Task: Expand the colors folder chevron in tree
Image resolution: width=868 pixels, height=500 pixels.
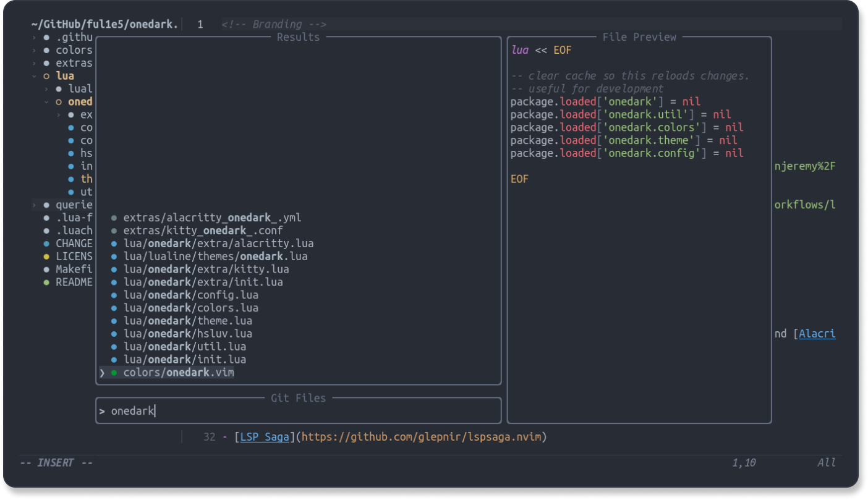Action: 34,50
